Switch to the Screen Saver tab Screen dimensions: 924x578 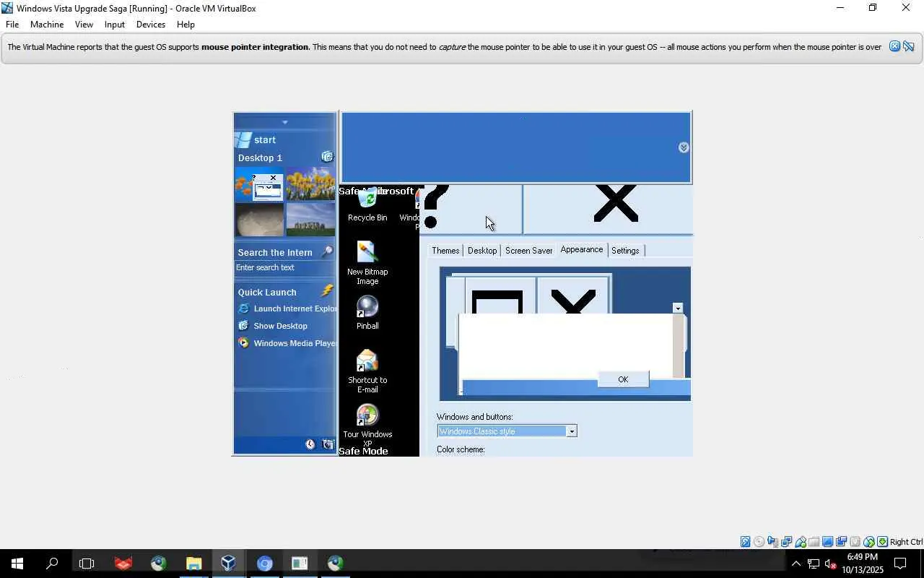pos(529,251)
